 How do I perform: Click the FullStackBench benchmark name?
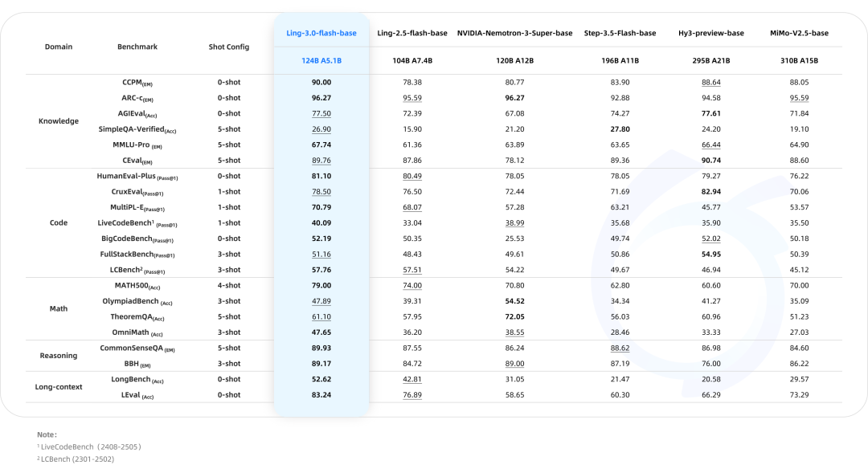coord(137,255)
